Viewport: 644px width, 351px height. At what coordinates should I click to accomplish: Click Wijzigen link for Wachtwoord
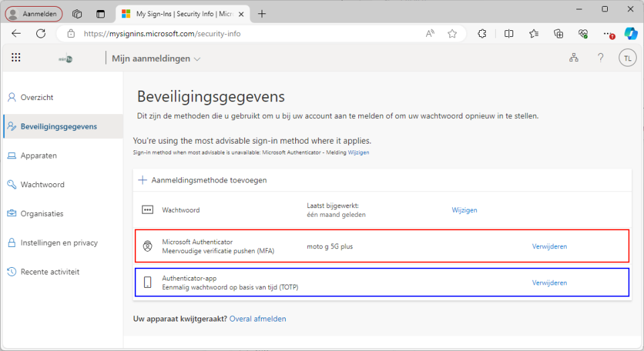click(464, 210)
